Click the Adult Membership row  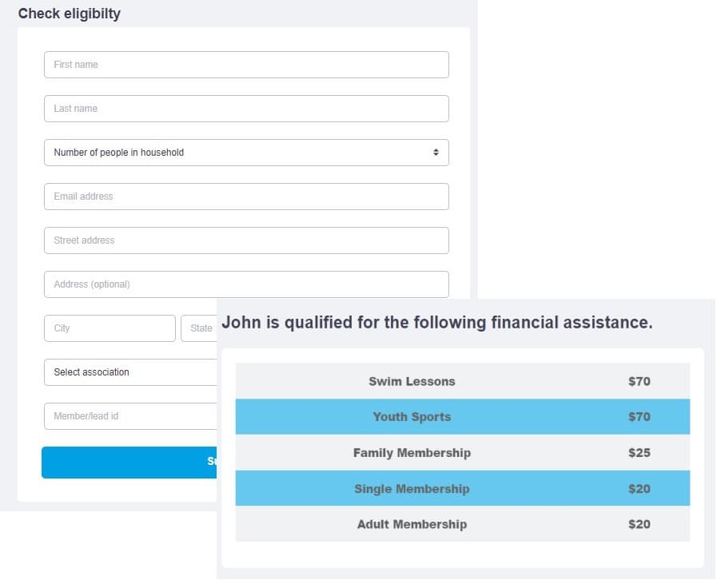click(462, 524)
